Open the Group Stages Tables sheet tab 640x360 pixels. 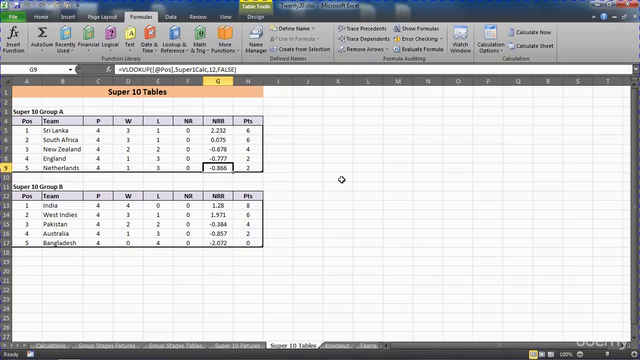pyautogui.click(x=175, y=345)
